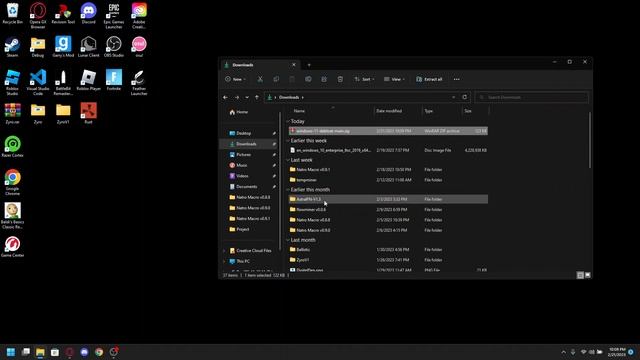Open the View dropdown
The width and height of the screenshot is (640, 360).
point(394,79)
